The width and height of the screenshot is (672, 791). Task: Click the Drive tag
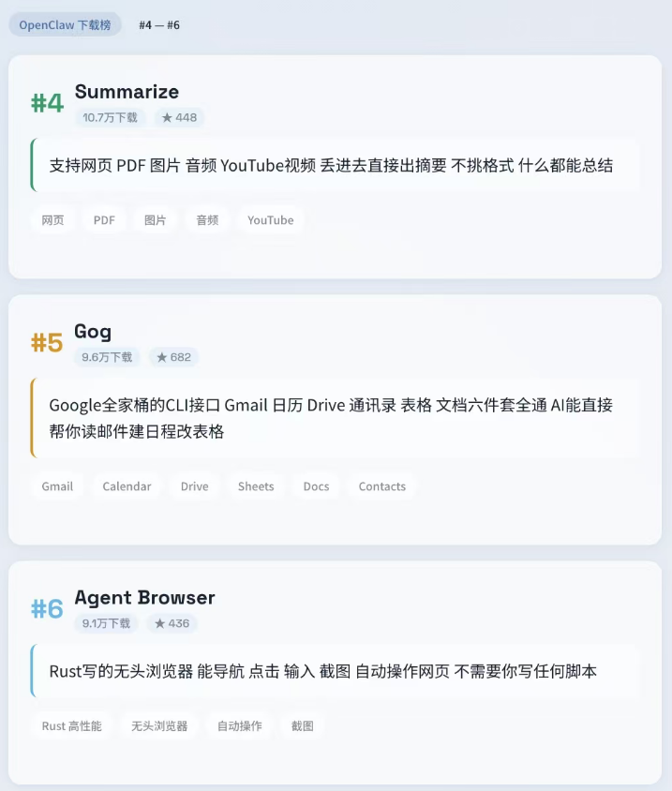click(x=195, y=486)
